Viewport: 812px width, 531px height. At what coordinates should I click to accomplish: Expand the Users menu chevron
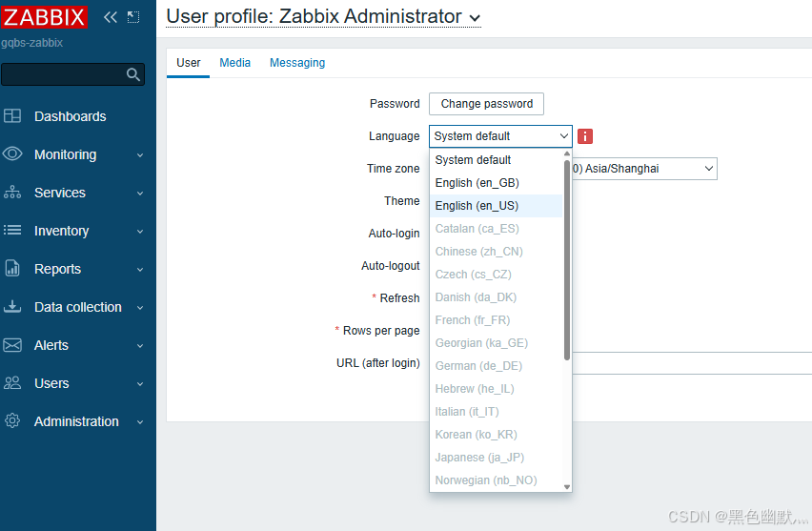pyautogui.click(x=140, y=384)
